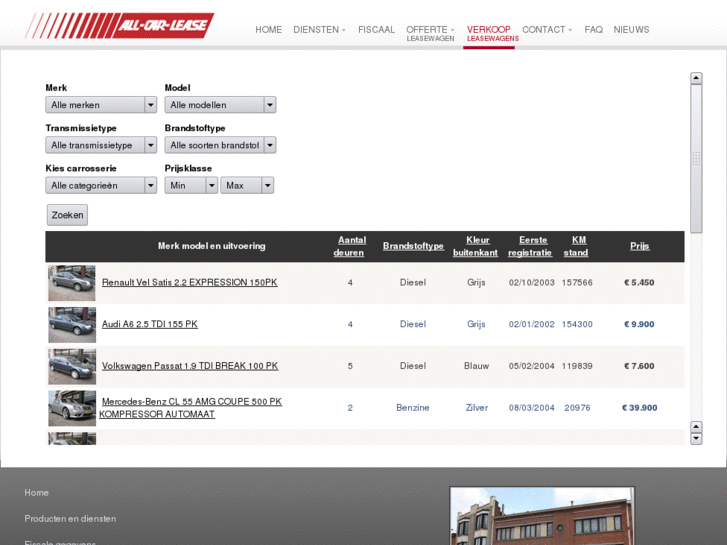The image size is (727, 545).
Task: Click Blauw color in Volkswagen row
Action: pyautogui.click(x=477, y=366)
